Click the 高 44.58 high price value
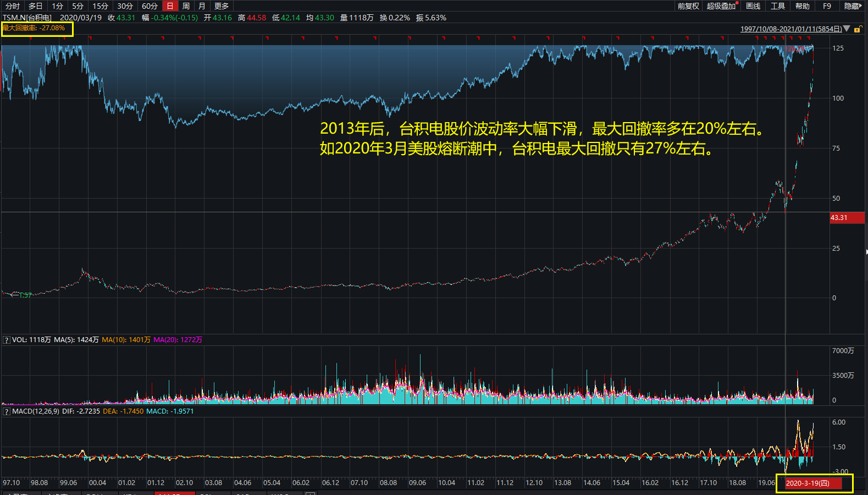The image size is (868, 495). 252,18
